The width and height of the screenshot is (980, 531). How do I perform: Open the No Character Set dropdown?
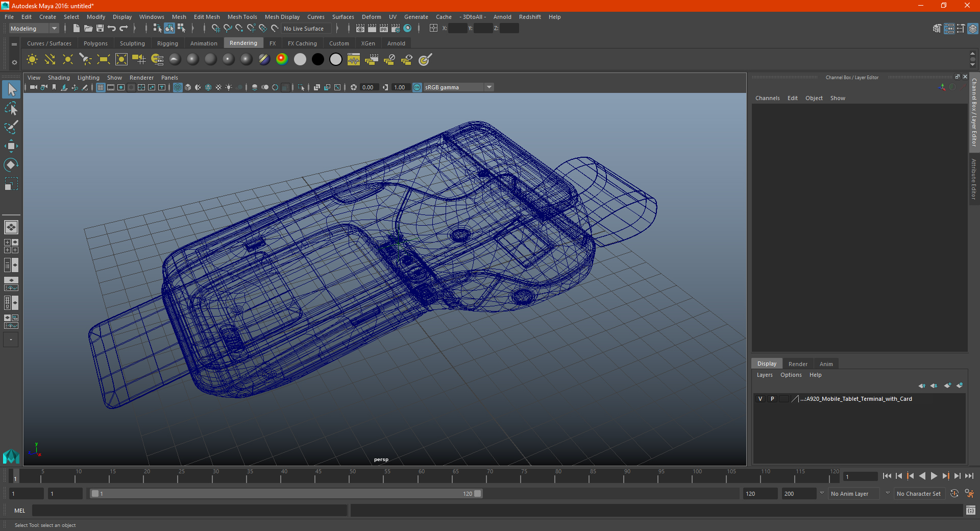919,494
